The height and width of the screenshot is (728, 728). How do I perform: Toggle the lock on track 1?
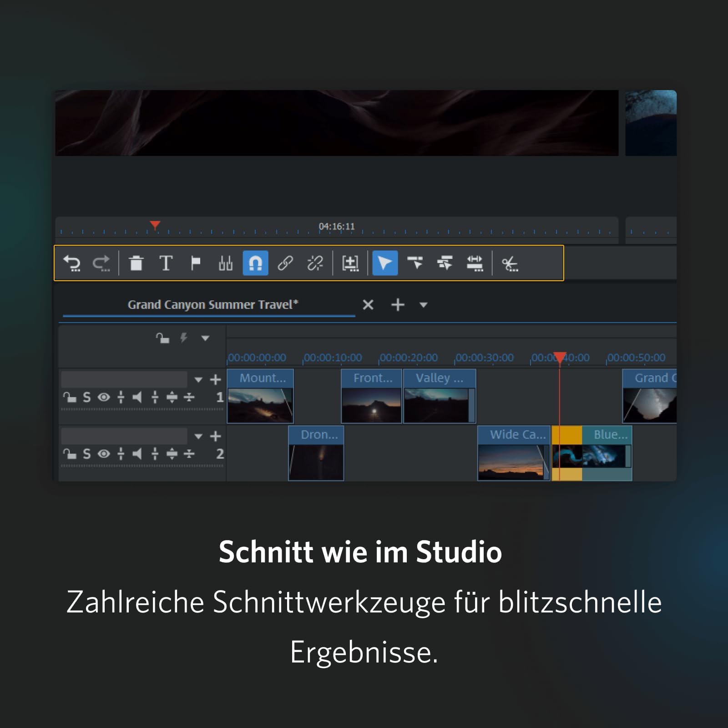point(70,397)
